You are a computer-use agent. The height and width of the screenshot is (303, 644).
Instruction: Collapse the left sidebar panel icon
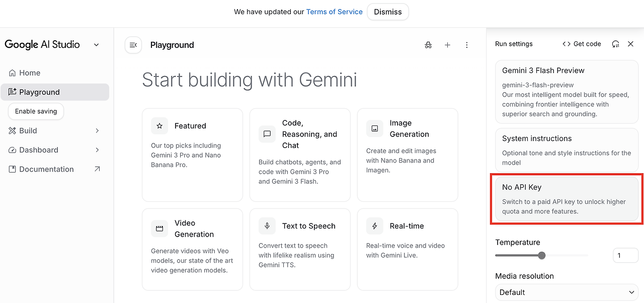click(x=133, y=45)
